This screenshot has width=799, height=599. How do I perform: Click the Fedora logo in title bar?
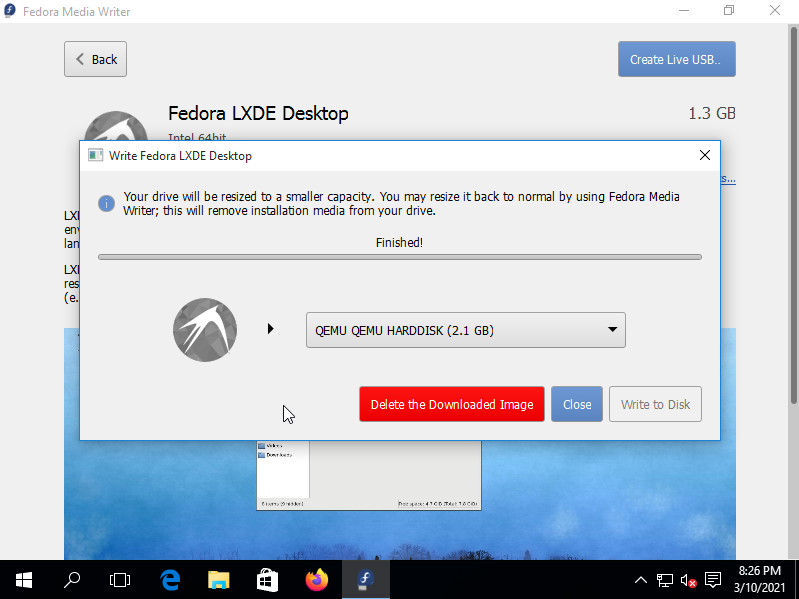(x=9, y=11)
